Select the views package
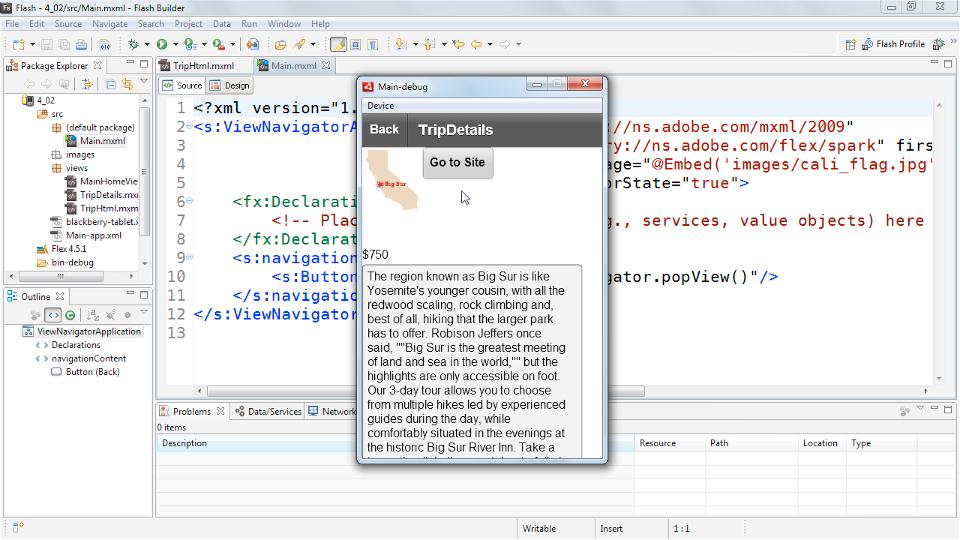This screenshot has height=540, width=960. [69, 168]
